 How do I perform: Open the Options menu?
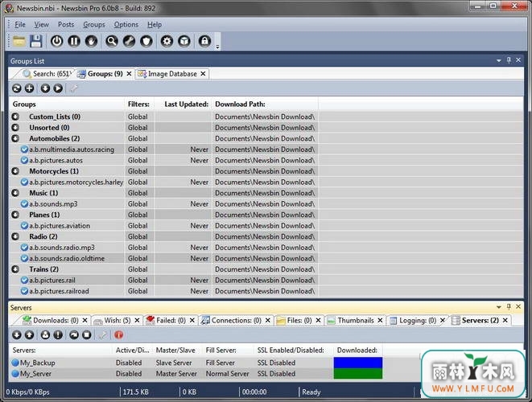pos(126,25)
